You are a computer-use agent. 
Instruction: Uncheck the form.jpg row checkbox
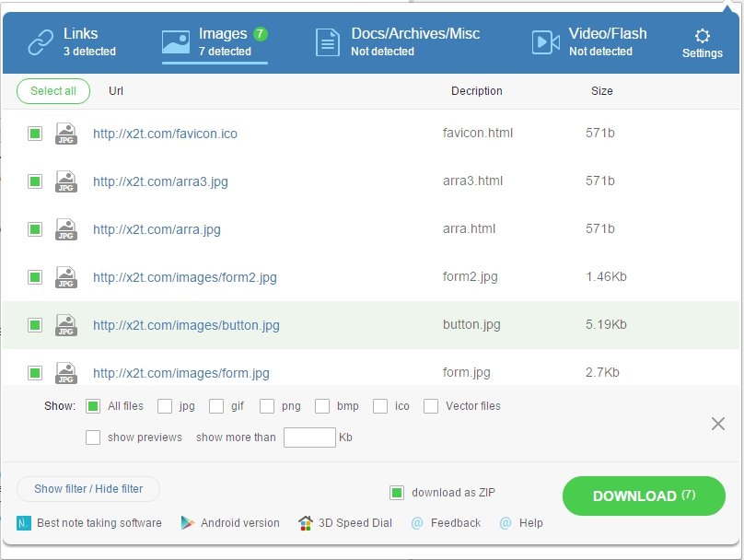click(x=35, y=373)
